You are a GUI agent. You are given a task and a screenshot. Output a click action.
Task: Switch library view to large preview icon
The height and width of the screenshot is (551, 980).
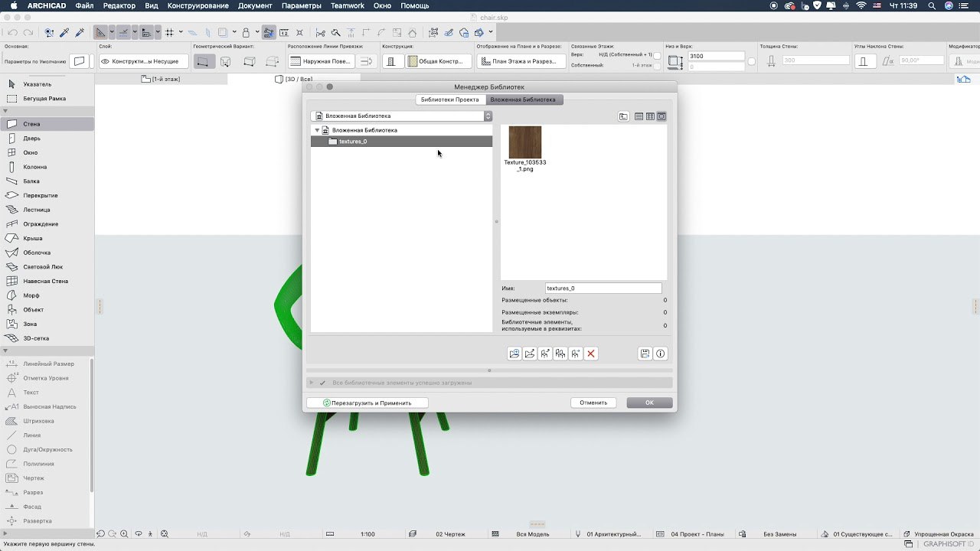(x=661, y=116)
